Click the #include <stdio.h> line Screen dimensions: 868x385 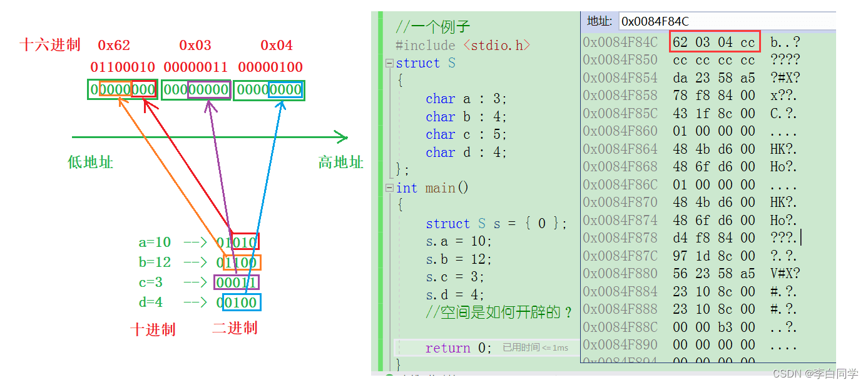(x=463, y=45)
